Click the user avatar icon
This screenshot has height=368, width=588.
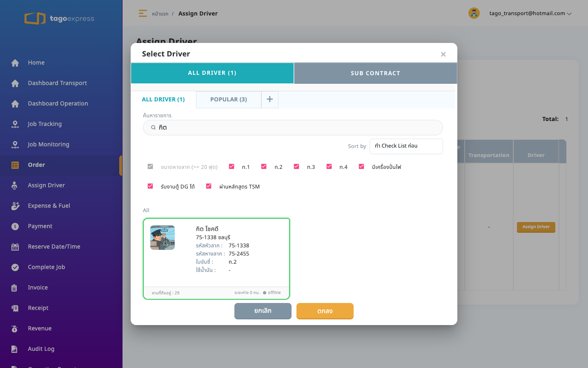click(x=474, y=13)
